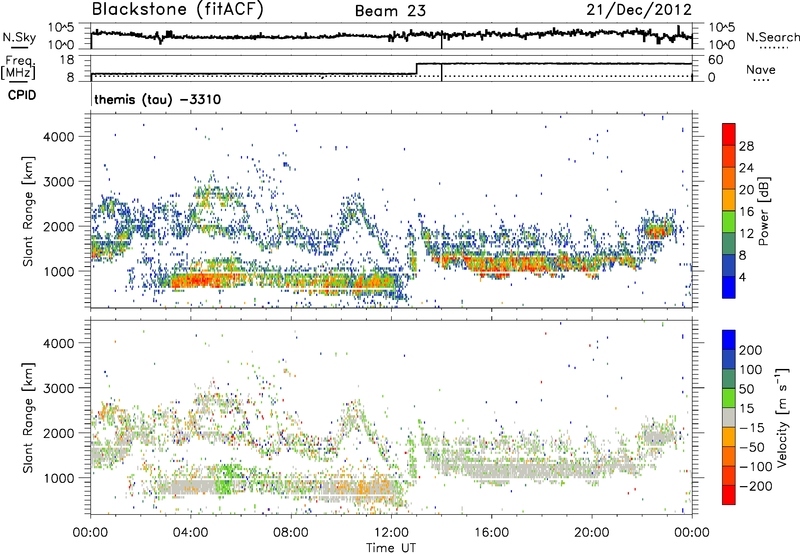Click '4000' on the power panel range axis
Image resolution: width=800 pixels, height=554 pixels.
coord(59,137)
